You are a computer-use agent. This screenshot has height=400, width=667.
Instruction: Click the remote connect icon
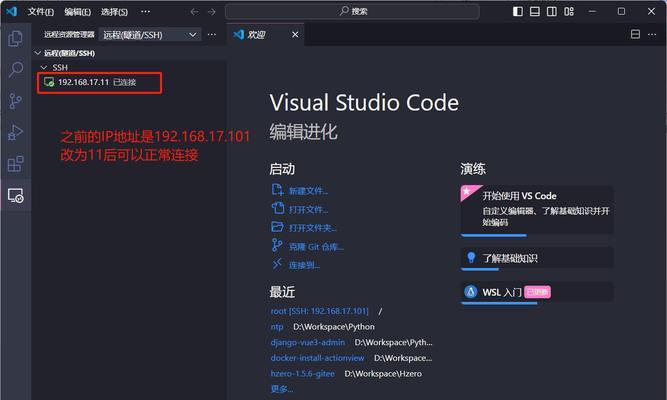point(277,264)
